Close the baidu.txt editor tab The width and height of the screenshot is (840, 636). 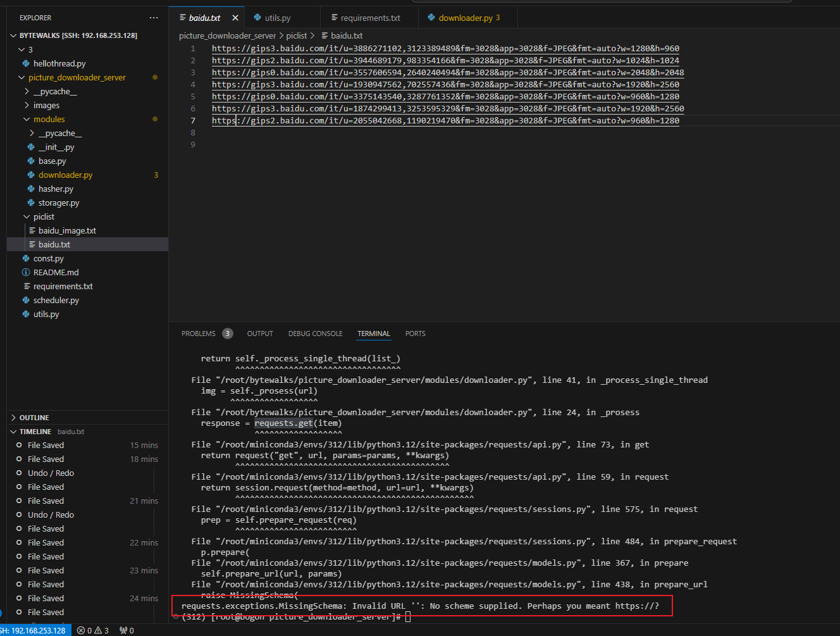[235, 18]
